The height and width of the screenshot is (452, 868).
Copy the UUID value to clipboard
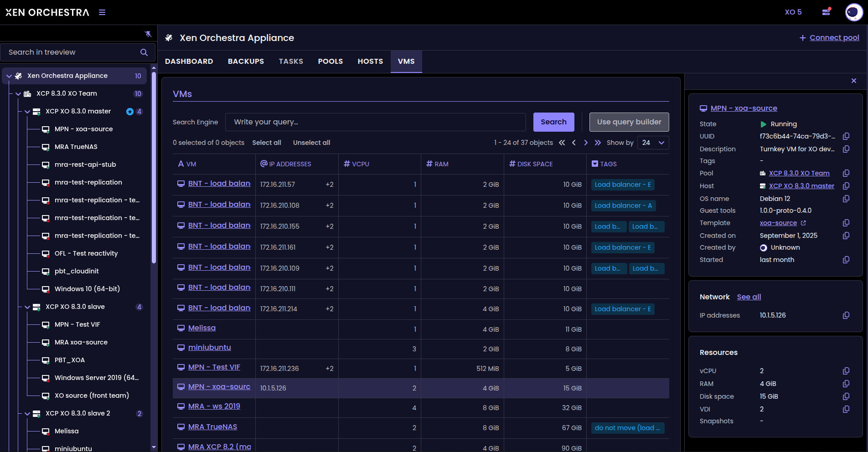click(x=846, y=136)
